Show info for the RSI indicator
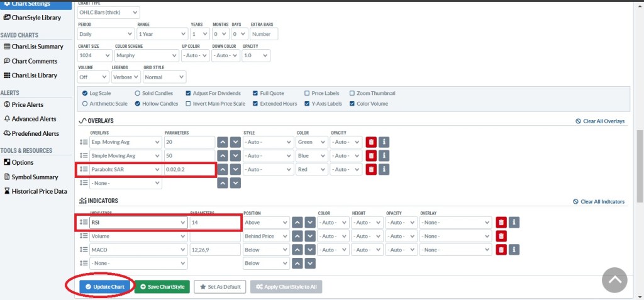Image resolution: width=644 pixels, height=300 pixels. (514, 223)
